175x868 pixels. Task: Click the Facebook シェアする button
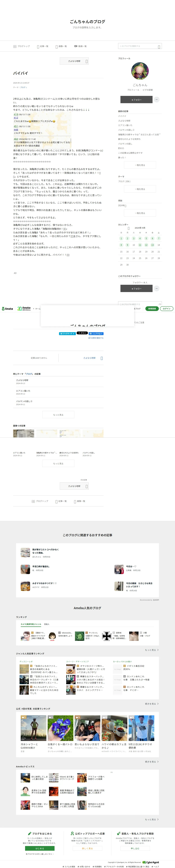96,334
